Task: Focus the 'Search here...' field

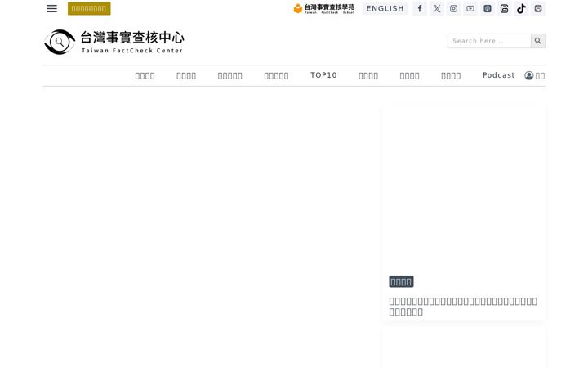Action: tap(489, 41)
